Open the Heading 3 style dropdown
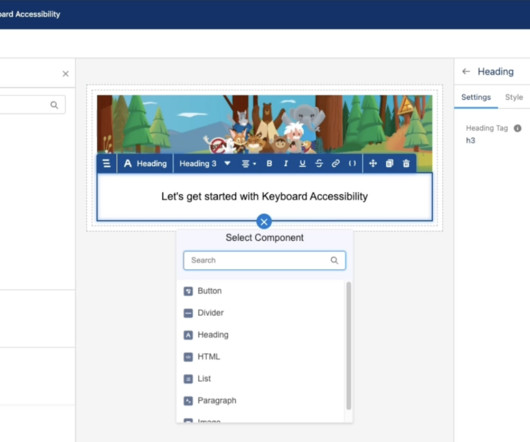Viewport: 530px width, 442px height. 204,164
